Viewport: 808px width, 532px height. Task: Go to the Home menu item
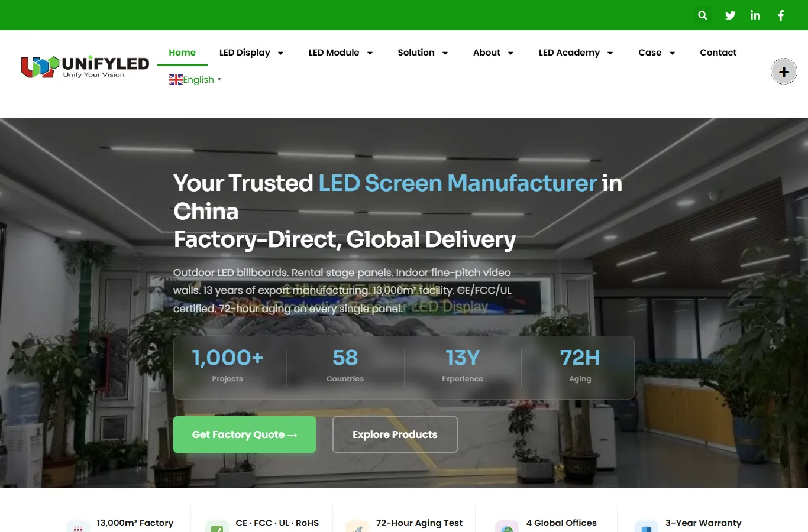pyautogui.click(x=182, y=53)
